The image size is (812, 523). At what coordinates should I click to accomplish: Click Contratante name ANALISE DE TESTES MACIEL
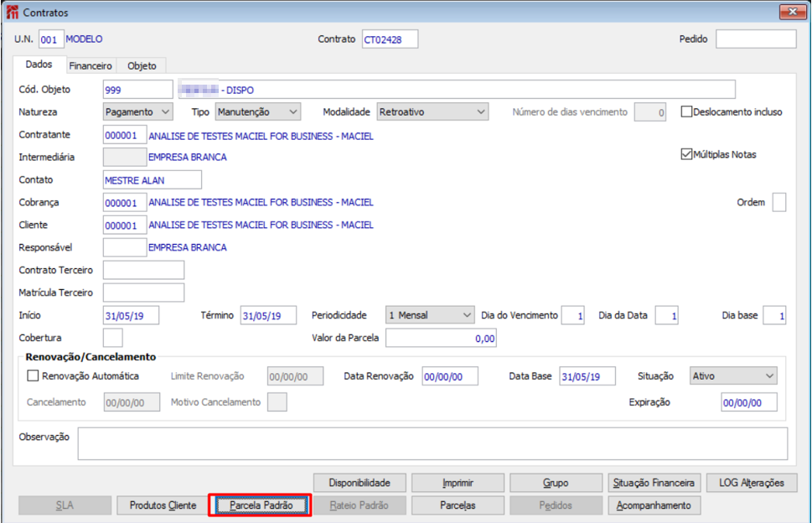pos(261,136)
